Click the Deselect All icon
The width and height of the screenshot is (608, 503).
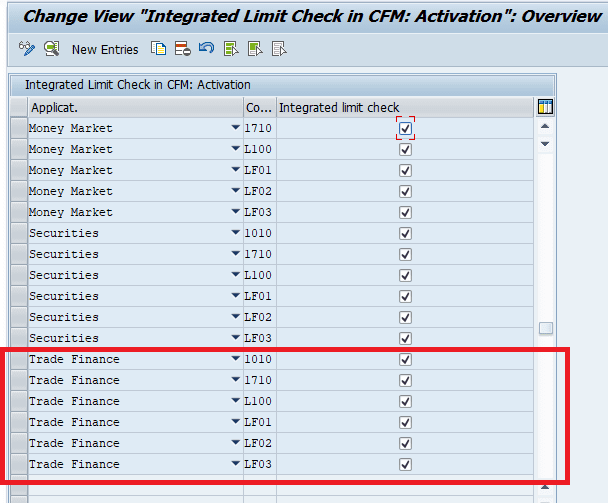[x=279, y=49]
